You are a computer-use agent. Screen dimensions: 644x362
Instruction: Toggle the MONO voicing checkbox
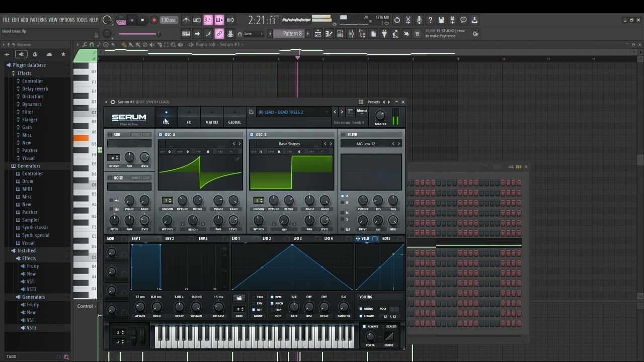[361, 309]
